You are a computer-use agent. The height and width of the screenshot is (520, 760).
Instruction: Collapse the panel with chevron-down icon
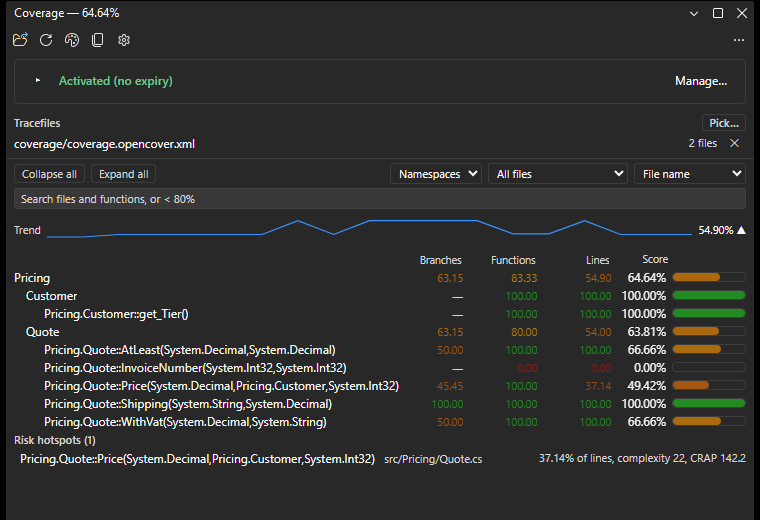pos(694,14)
